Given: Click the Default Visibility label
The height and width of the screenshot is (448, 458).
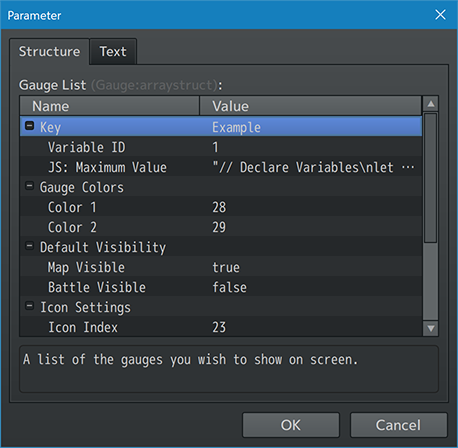Looking at the screenshot, I should (103, 247).
